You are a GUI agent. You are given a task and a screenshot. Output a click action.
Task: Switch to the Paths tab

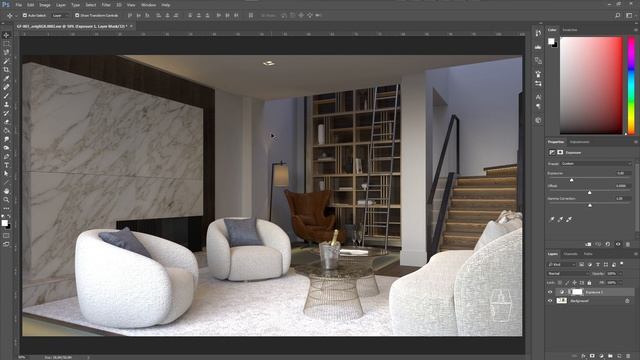[x=588, y=254]
